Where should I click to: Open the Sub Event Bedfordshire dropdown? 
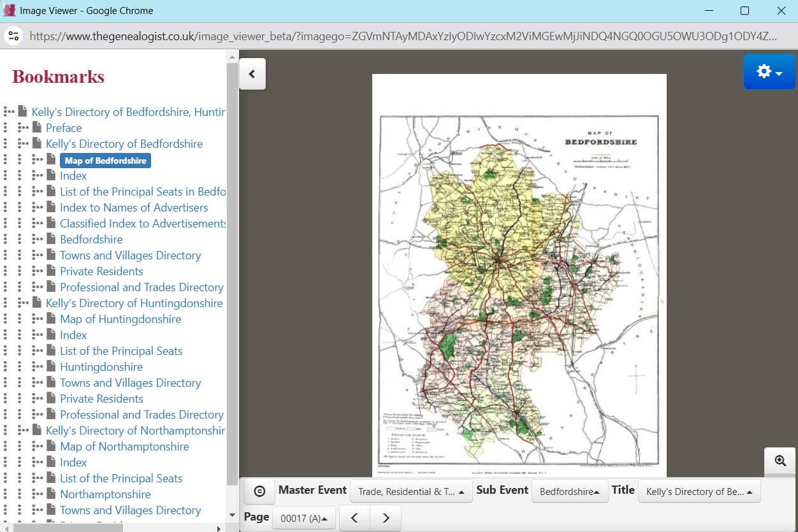tap(569, 491)
